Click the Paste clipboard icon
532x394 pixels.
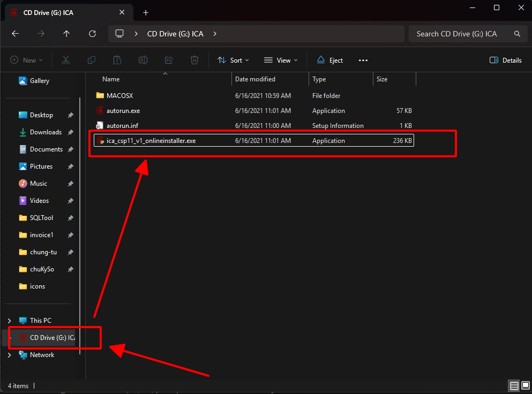[x=117, y=60]
